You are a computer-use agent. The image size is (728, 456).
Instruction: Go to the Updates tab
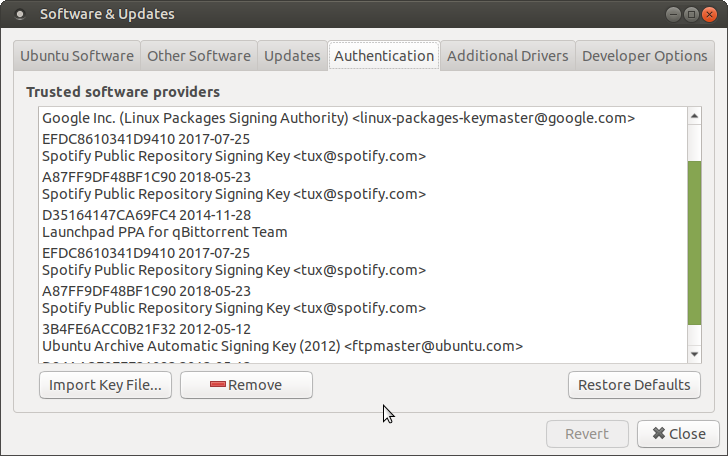pos(292,56)
